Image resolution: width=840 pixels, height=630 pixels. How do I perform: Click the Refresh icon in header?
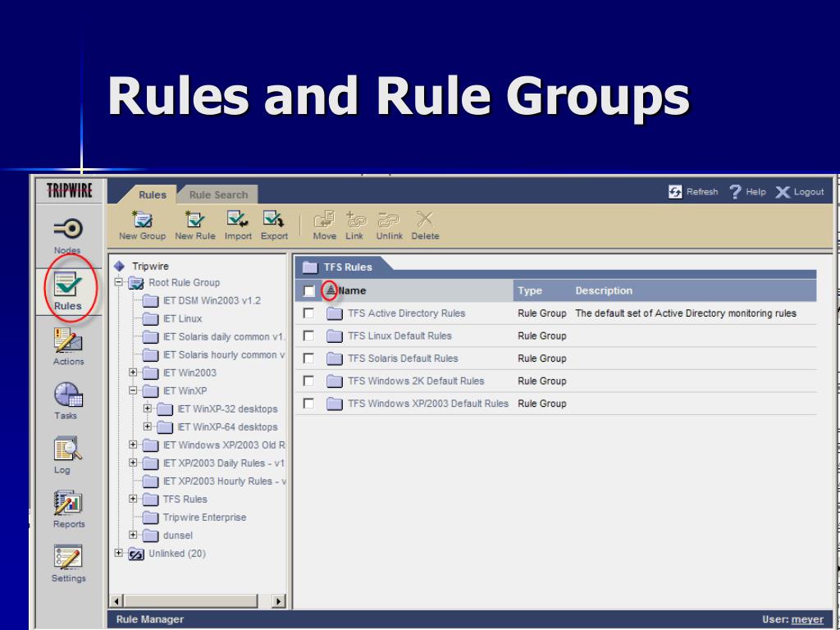tap(675, 192)
